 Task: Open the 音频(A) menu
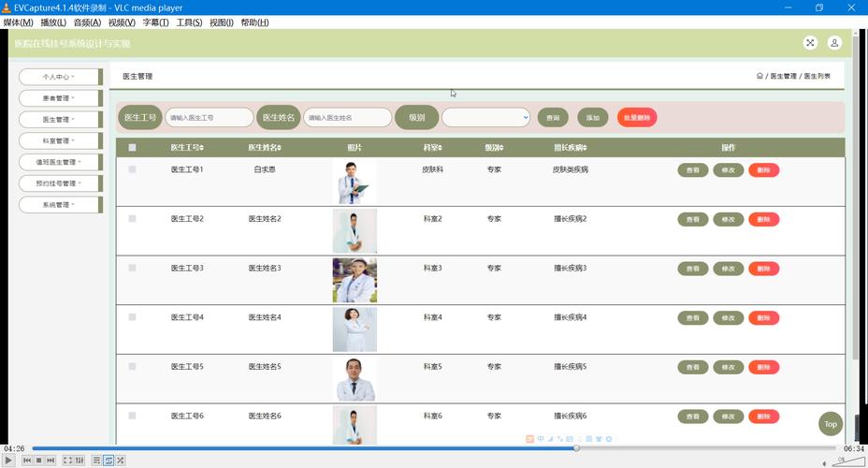coord(87,22)
